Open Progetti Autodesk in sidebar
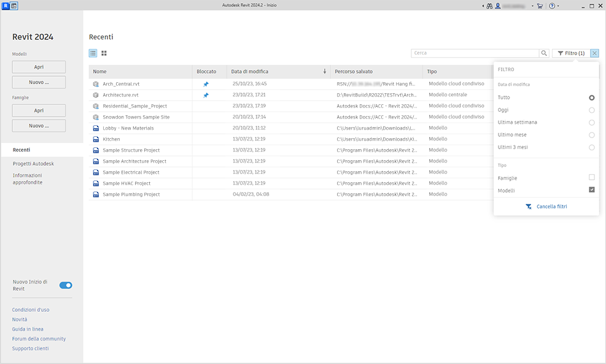 pyautogui.click(x=33, y=164)
